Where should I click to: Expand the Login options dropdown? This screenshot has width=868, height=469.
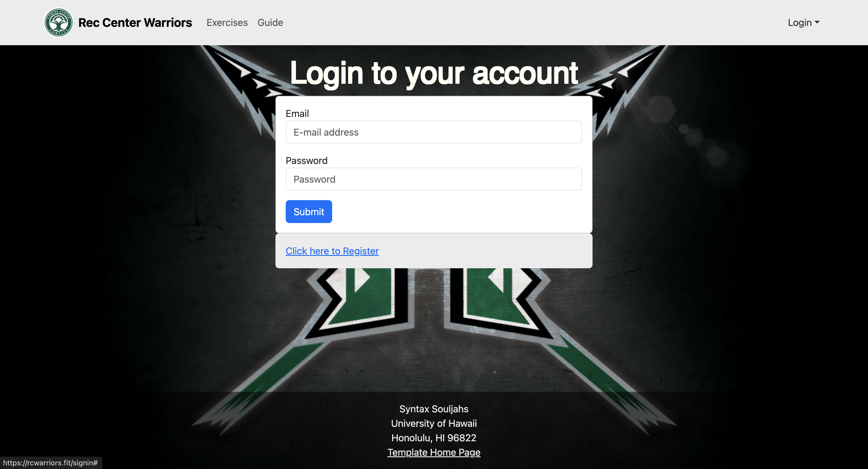tap(804, 23)
